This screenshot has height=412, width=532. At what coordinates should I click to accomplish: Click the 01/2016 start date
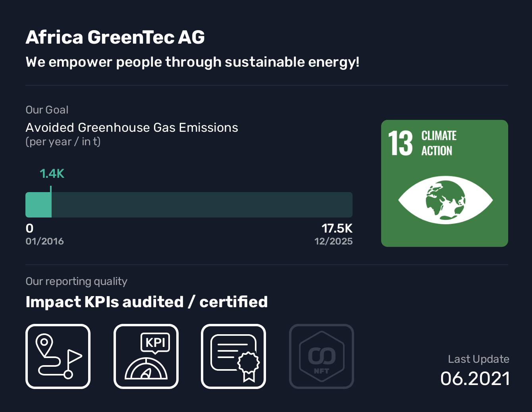click(x=44, y=241)
